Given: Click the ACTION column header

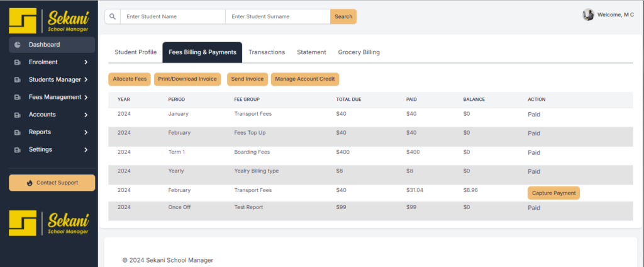Looking at the screenshot, I should click(537, 99).
